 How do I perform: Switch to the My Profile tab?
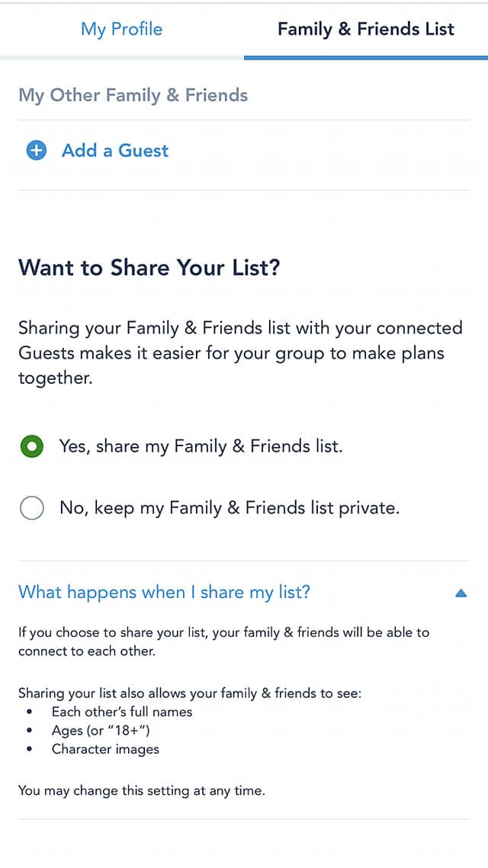tap(122, 29)
